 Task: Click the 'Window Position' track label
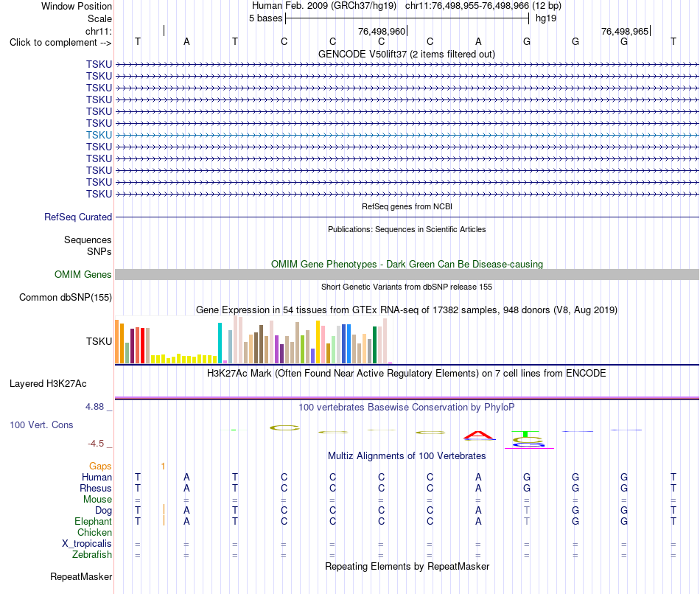point(77,6)
